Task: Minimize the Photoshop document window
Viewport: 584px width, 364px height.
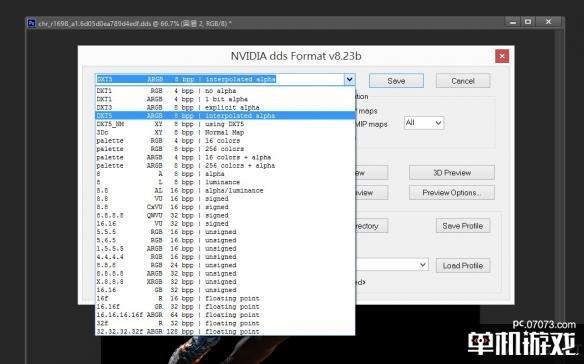Action: 513,22
